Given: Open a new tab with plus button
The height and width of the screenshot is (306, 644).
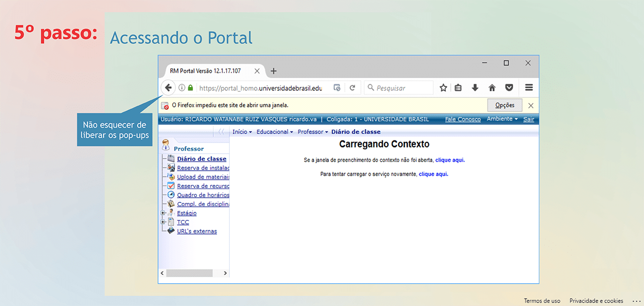Looking at the screenshot, I should click(273, 71).
